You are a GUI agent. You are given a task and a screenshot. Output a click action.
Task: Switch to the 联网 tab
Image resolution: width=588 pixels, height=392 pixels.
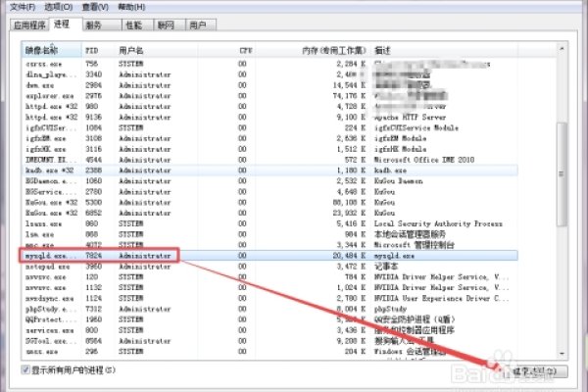[x=170, y=25]
